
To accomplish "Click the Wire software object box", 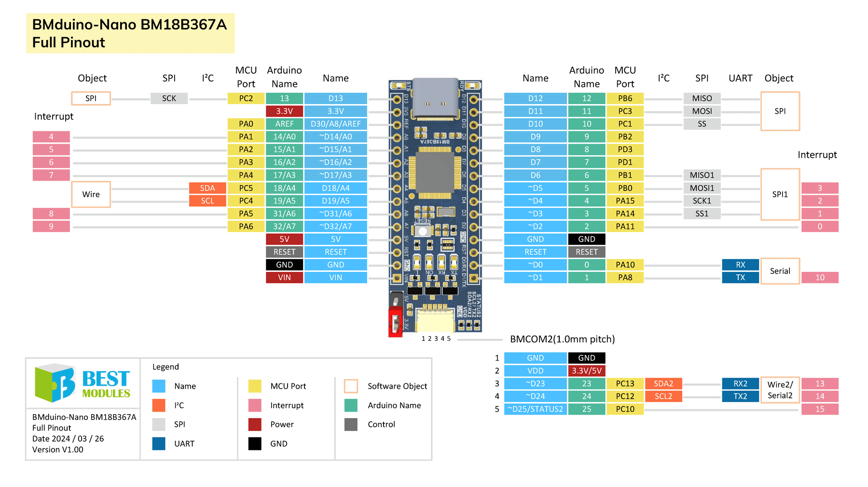I will (x=90, y=194).
